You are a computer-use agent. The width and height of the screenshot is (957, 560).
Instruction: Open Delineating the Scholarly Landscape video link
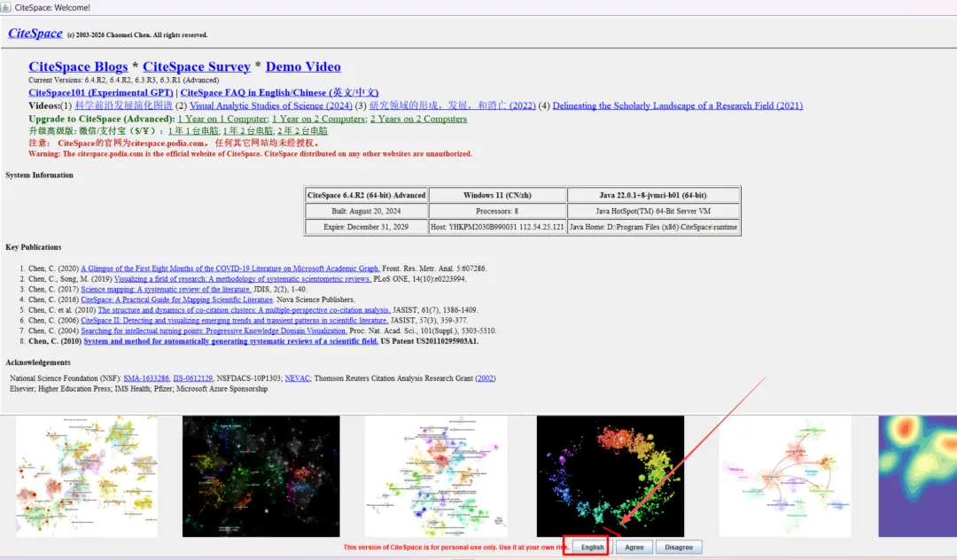tap(678, 105)
